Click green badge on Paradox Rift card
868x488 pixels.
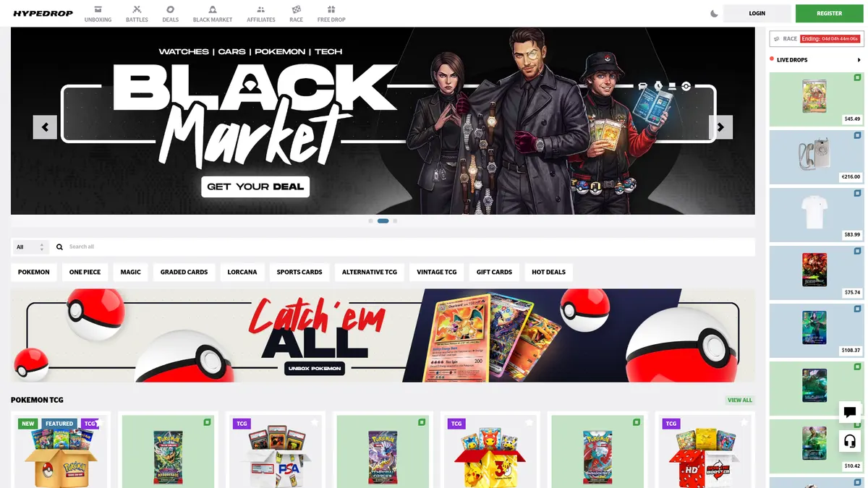637,422
